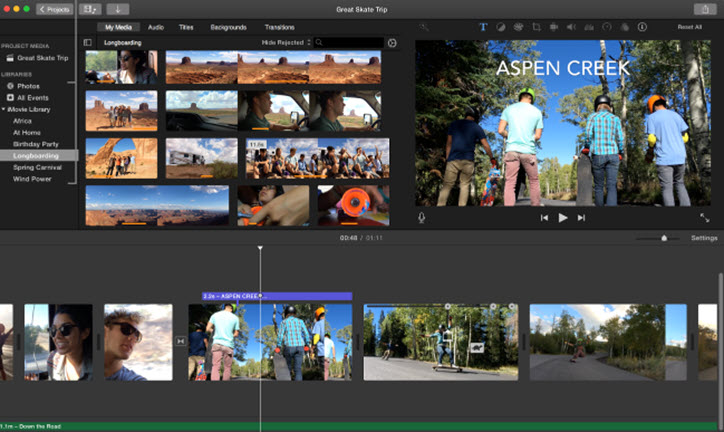The width and height of the screenshot is (724, 432).
Task: Select the Cropping tool icon
Action: coord(536,27)
